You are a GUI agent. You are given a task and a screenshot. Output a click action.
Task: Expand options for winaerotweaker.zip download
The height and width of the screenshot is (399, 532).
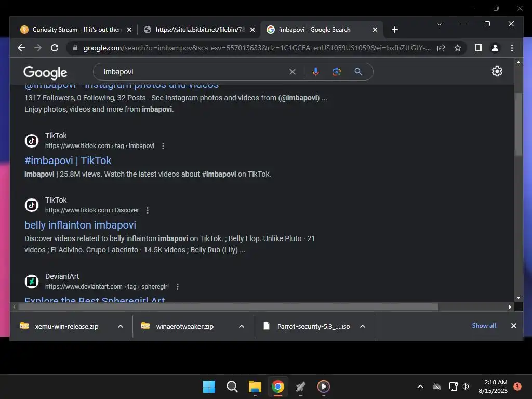point(242,326)
